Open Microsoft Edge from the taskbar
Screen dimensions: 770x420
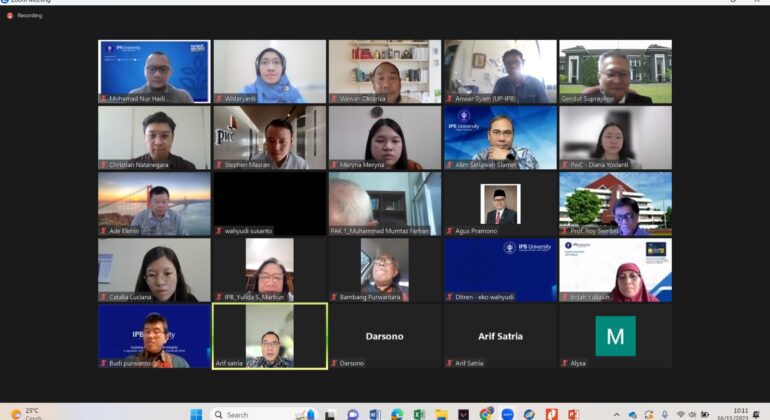pyautogui.click(x=397, y=415)
